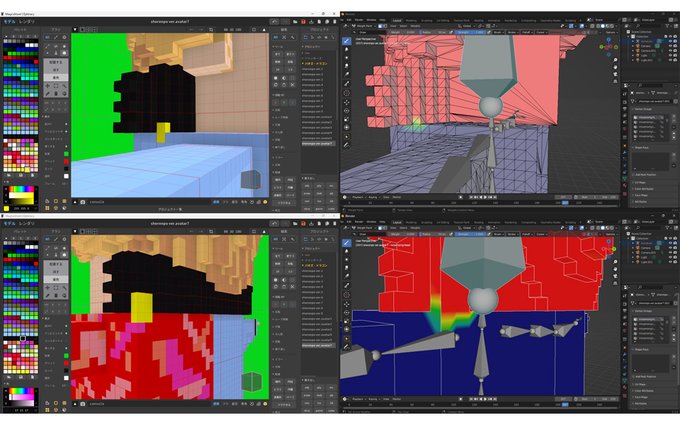Toggle camera view gizmo in top Blender viewport
The image size is (680, 425).
click(615, 74)
